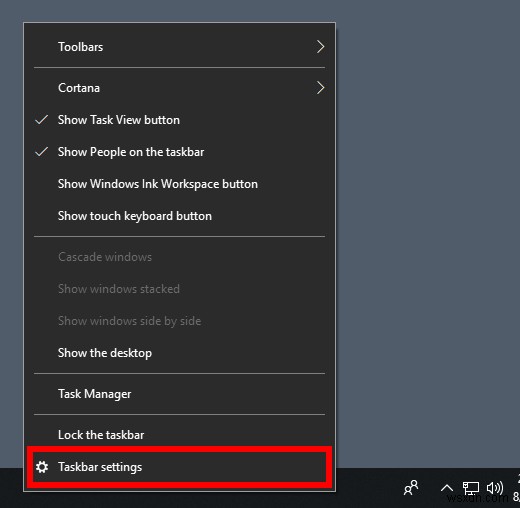Uncheck Show People on the taskbar
The width and height of the screenshot is (520, 508).
click(x=179, y=152)
